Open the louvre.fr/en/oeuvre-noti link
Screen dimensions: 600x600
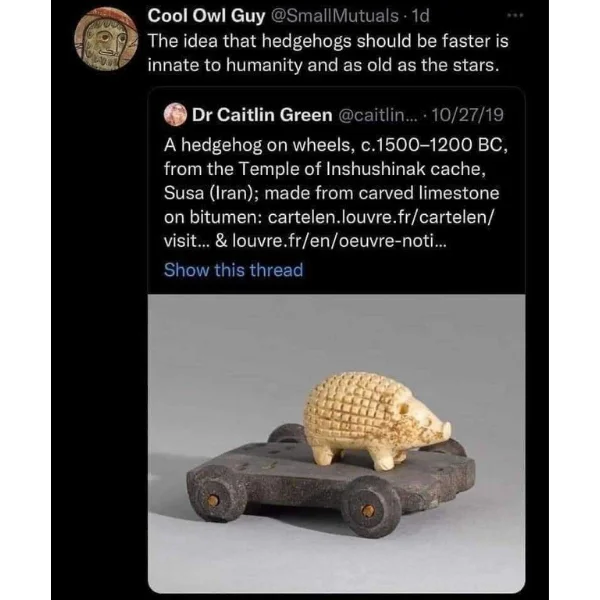(339, 241)
